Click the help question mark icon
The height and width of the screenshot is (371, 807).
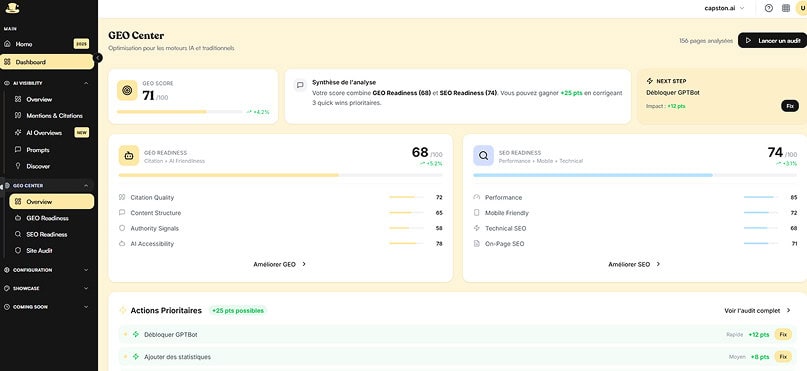(x=768, y=8)
